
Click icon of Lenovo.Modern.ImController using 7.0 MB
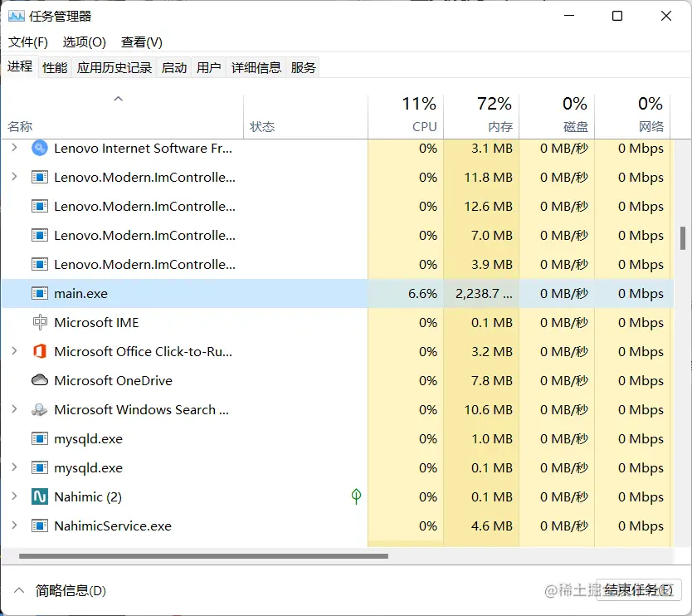[x=40, y=236]
